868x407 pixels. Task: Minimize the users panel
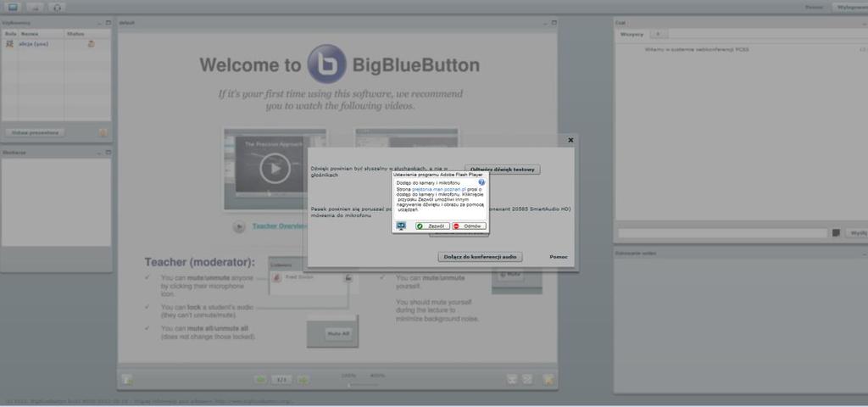pos(100,23)
